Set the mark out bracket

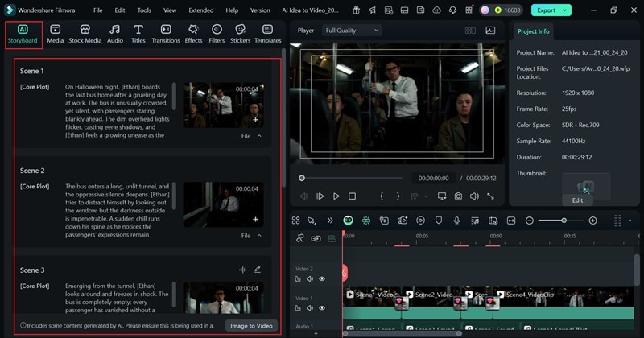coord(398,196)
